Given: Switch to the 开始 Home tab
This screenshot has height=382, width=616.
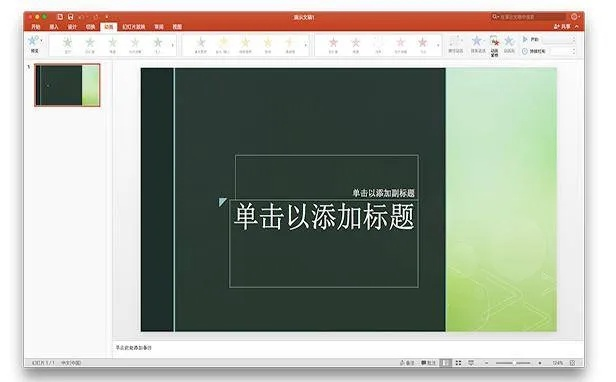Looking at the screenshot, I should (36, 27).
